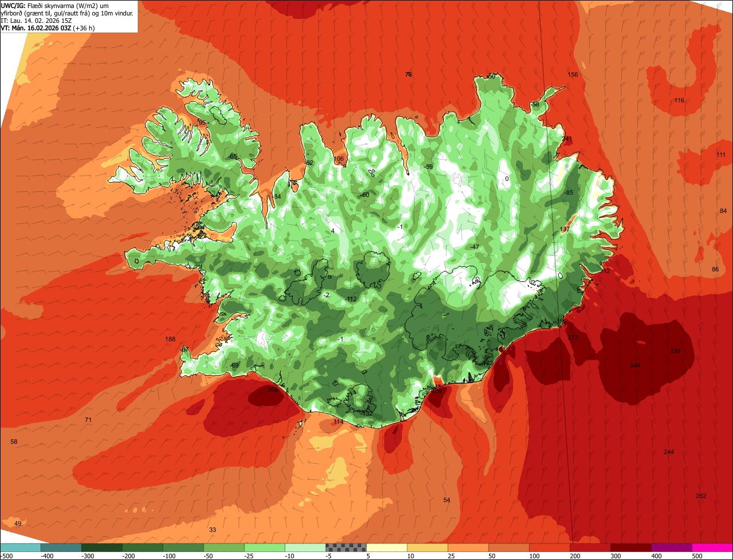Click the '-65' value in the Westfjords
733x560 pixels.
tap(232, 156)
